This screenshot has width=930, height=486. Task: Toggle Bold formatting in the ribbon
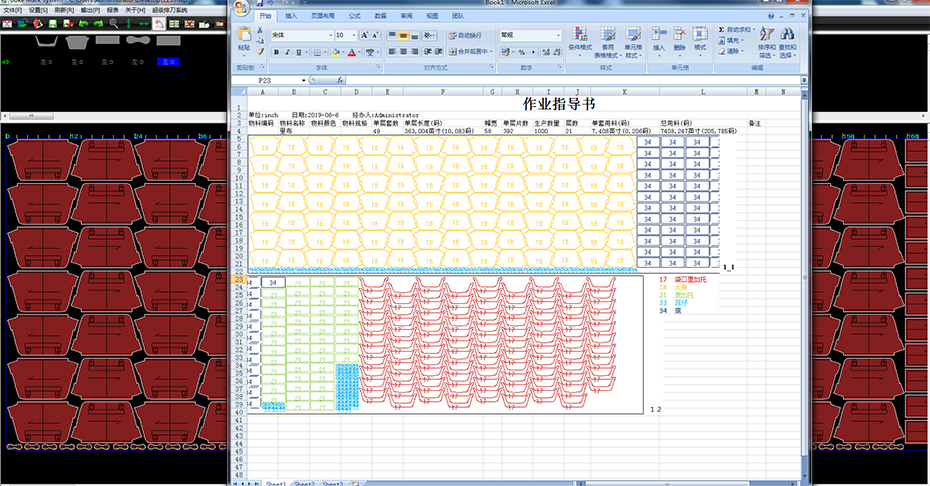click(x=274, y=52)
